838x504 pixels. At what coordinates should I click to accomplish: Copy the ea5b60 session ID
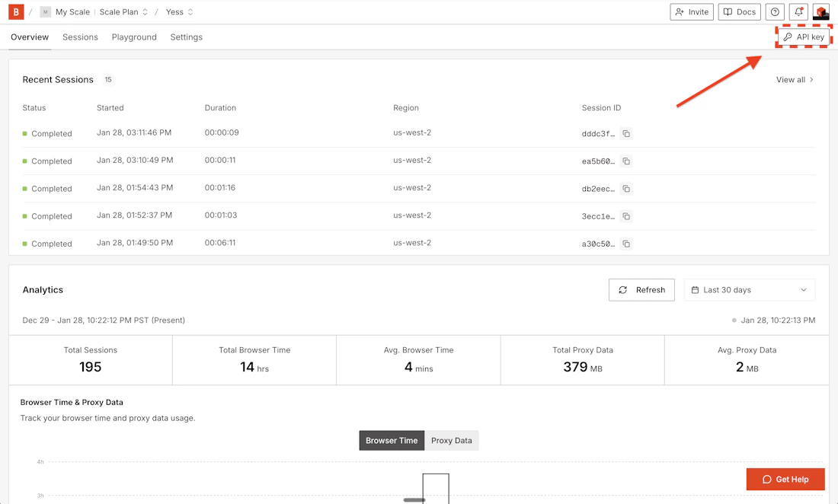(x=626, y=161)
